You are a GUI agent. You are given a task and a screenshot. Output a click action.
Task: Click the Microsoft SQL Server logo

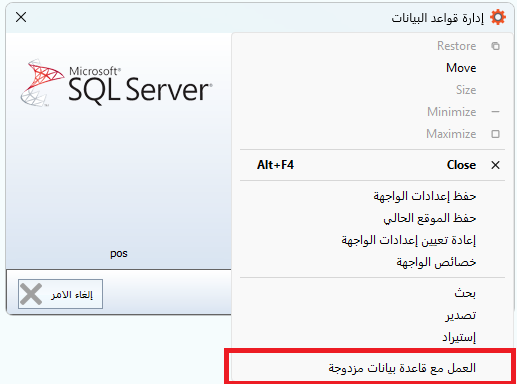(116, 83)
